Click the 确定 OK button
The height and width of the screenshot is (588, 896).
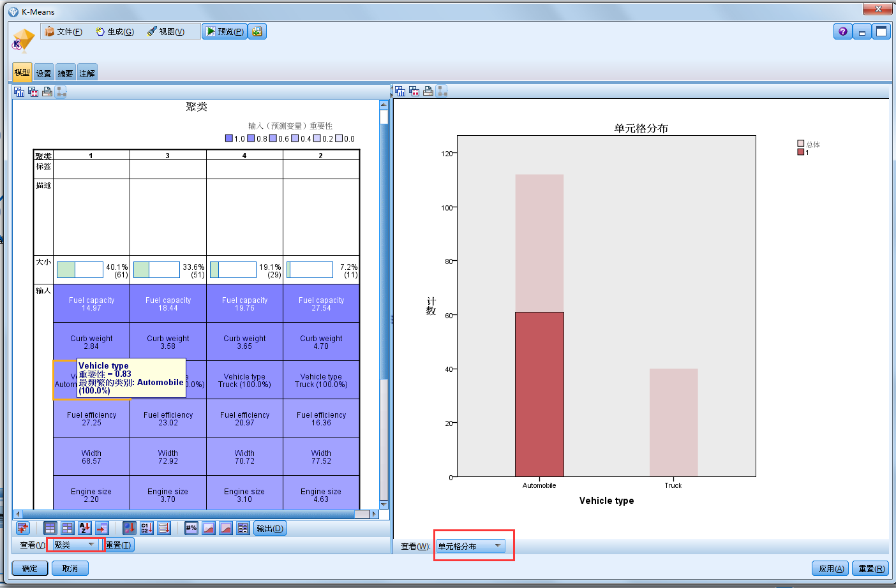pos(30,568)
